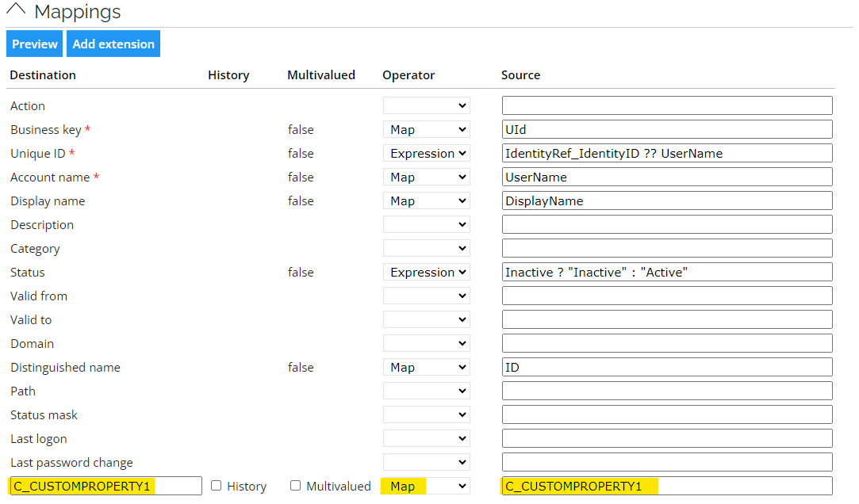Click the Last password change source field
This screenshot has height=504, width=859.
667,463
